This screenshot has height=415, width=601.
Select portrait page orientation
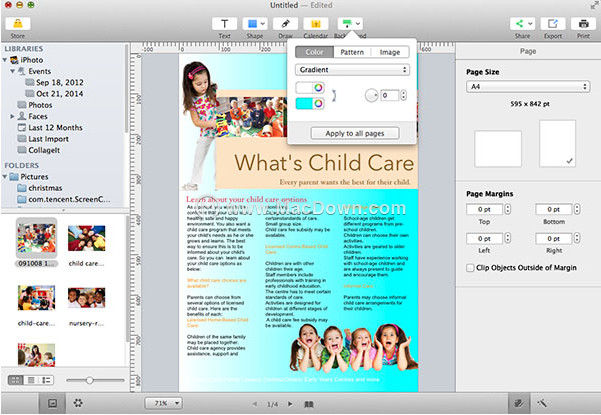[x=557, y=143]
